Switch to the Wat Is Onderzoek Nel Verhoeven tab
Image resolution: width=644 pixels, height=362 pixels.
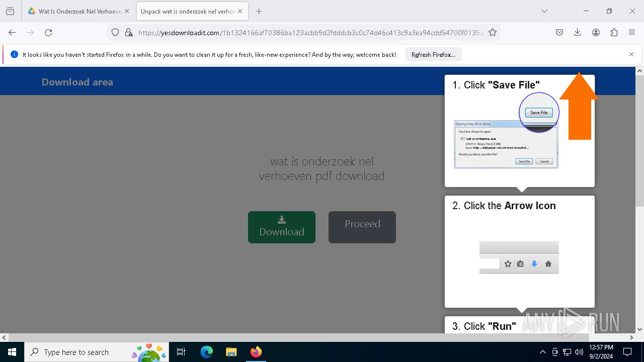tap(78, 11)
